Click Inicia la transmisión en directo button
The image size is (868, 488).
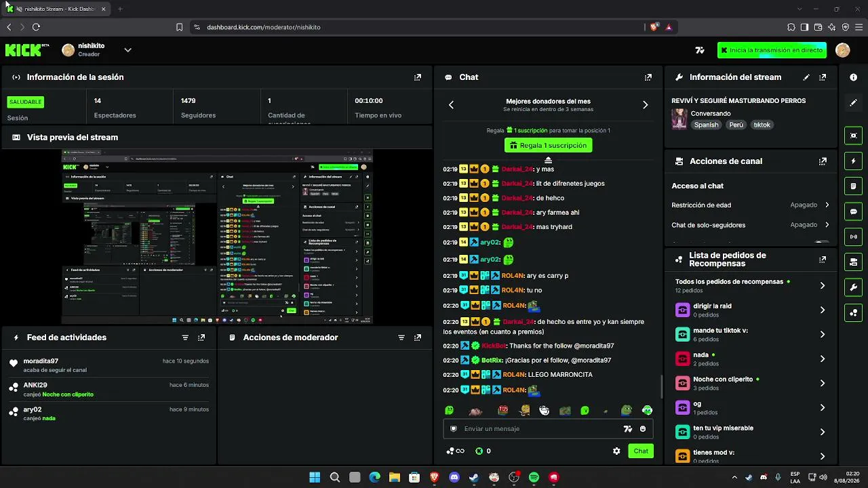pyautogui.click(x=772, y=50)
